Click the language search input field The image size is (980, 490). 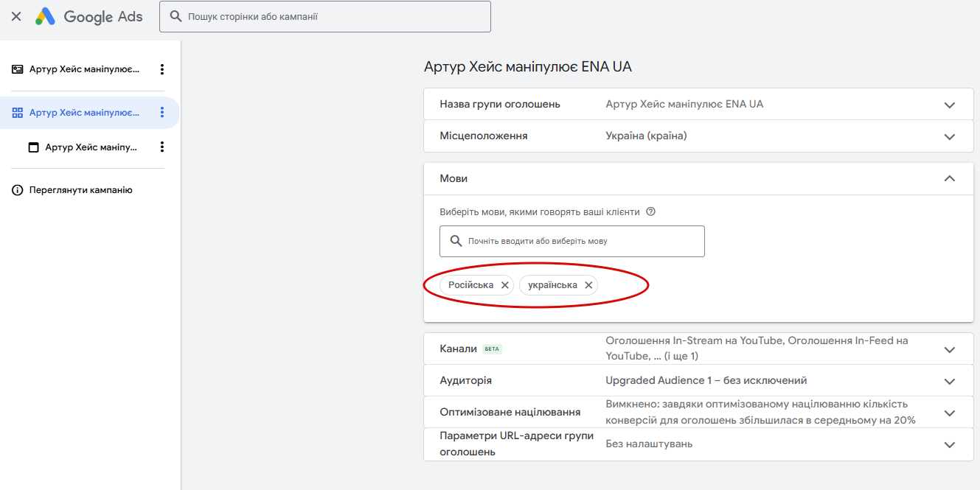[x=571, y=241]
